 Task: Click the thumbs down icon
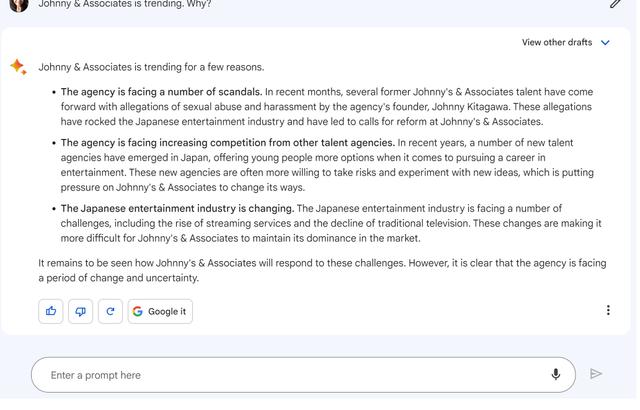[80, 312]
